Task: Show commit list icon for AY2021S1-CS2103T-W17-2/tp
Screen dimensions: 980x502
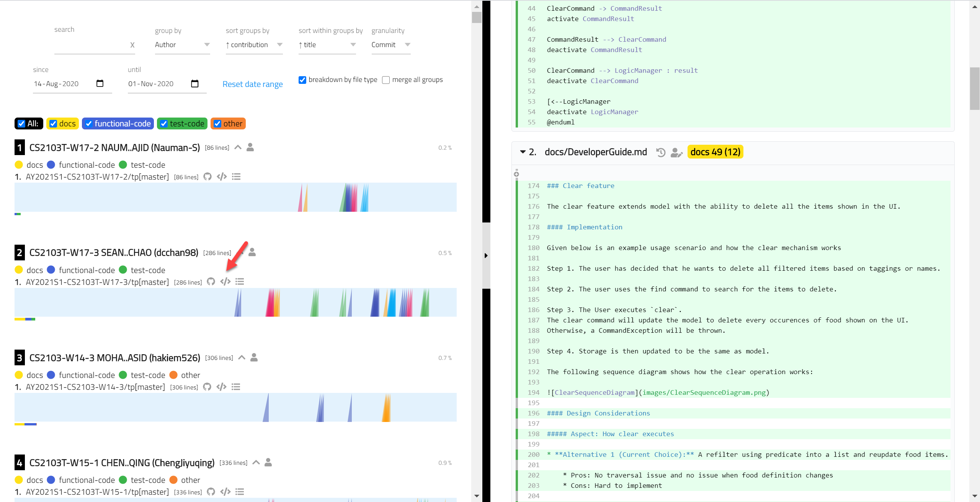Action: point(236,177)
